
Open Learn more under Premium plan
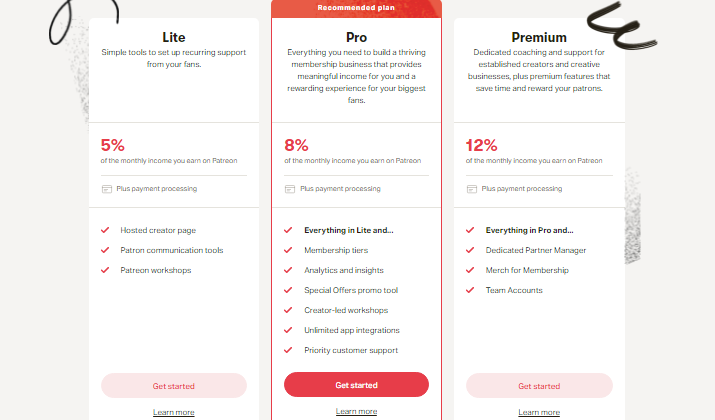click(x=539, y=412)
